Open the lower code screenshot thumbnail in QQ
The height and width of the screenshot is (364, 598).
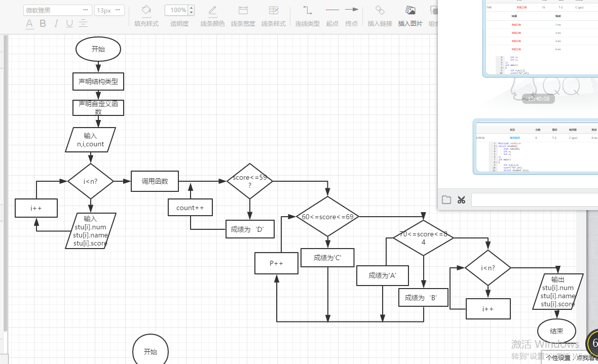[536, 147]
